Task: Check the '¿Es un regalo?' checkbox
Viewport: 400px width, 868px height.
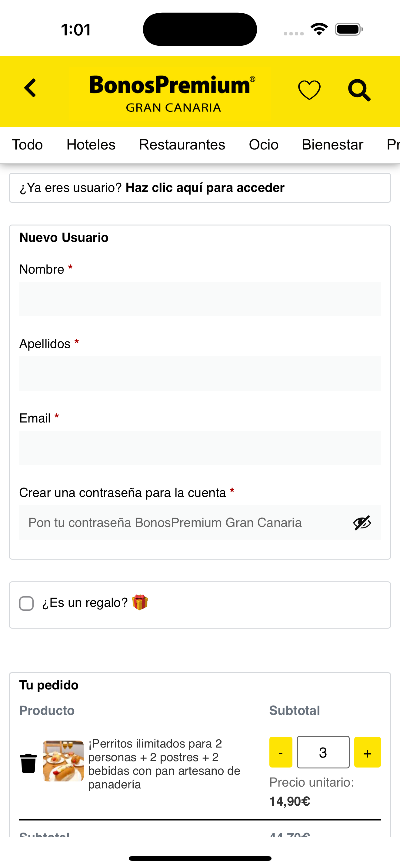Action: tap(26, 603)
